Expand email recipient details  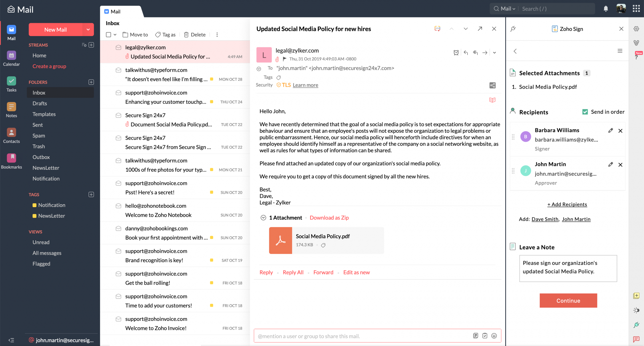click(x=259, y=69)
